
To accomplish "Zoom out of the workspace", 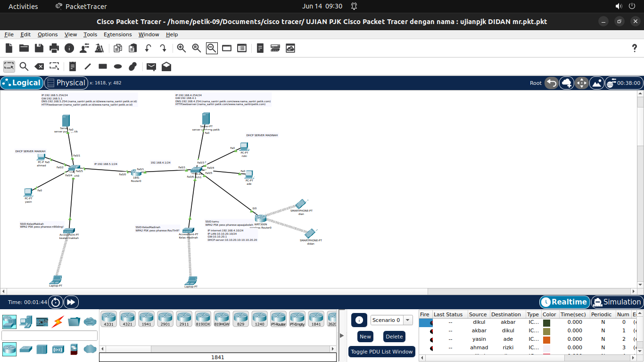I will pyautogui.click(x=212, y=48).
